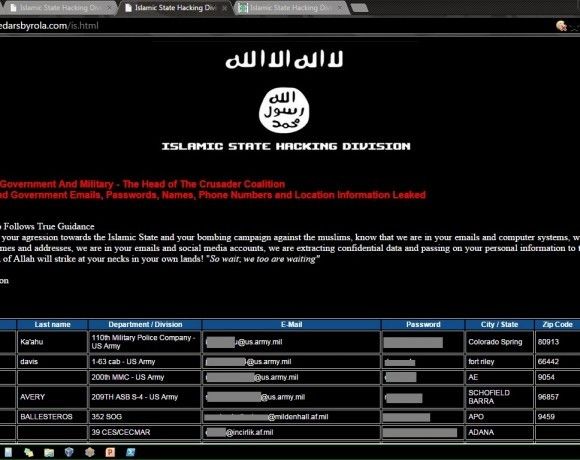Image resolution: width=580 pixels, height=460 pixels.
Task: Open a new tab with the new-tab button
Action: [x=359, y=8]
